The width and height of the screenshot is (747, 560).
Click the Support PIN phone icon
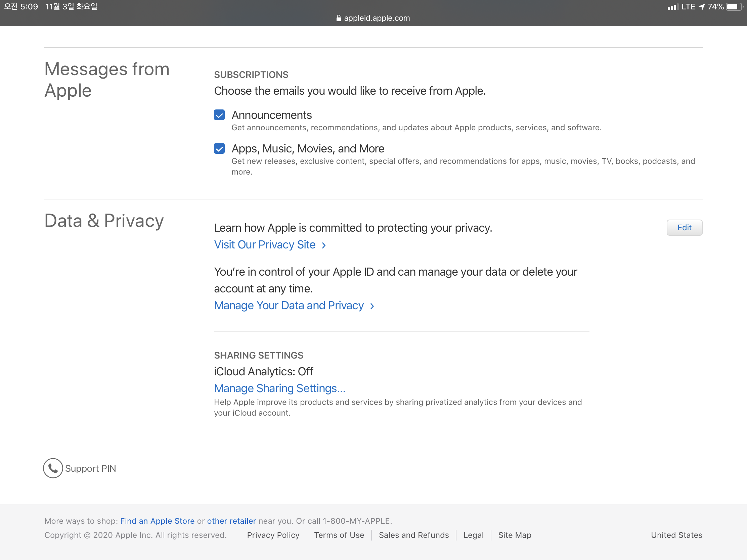tap(53, 468)
